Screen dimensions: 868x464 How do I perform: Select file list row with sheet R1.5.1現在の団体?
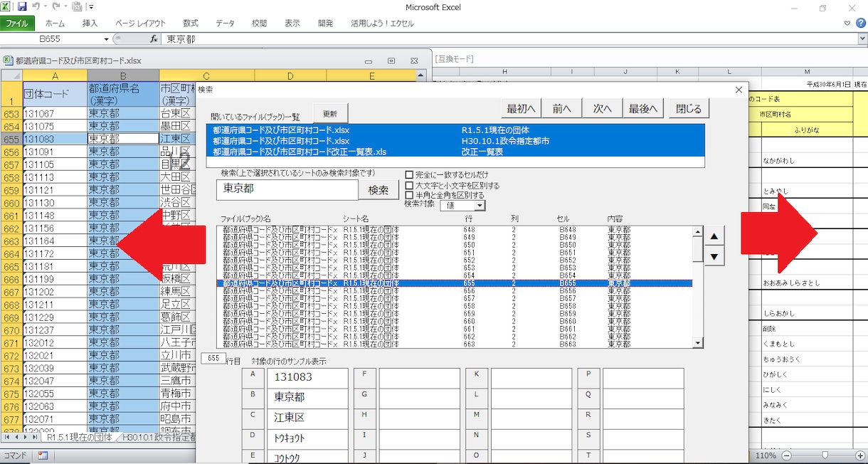[x=455, y=131]
